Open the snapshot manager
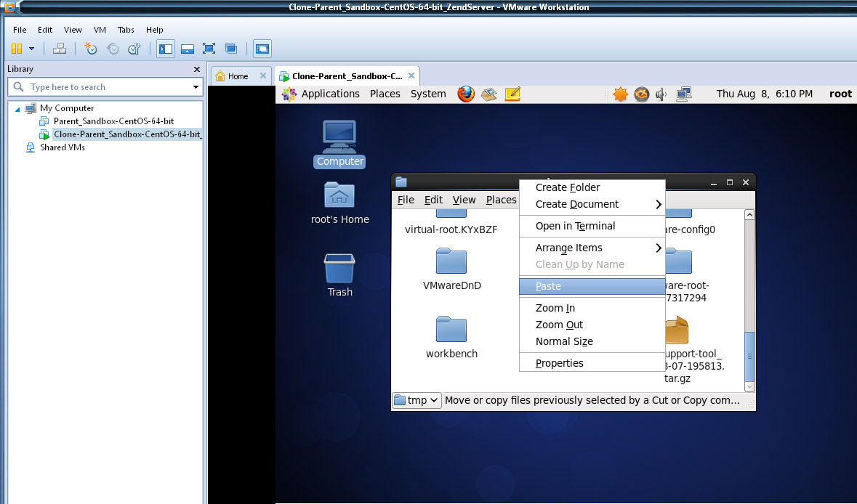 click(x=134, y=49)
